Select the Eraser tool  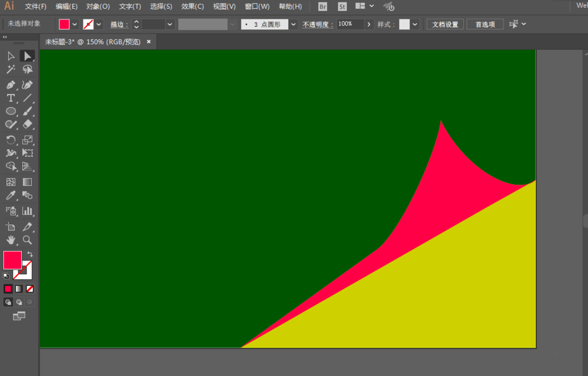tap(28, 125)
